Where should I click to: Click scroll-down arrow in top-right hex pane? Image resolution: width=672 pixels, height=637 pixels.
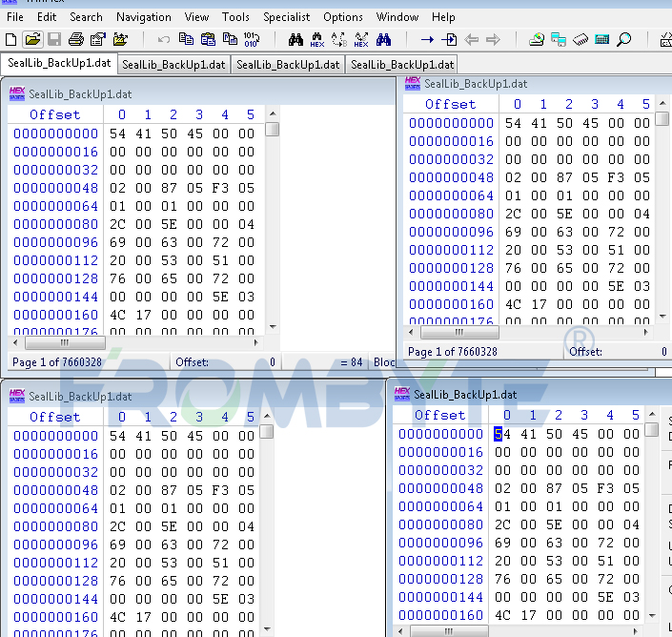click(662, 317)
